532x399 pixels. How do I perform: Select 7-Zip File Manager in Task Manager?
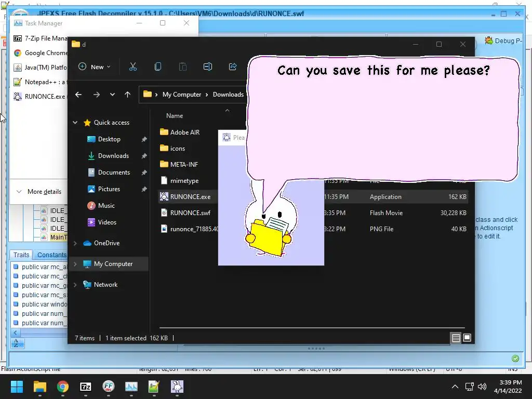(x=40, y=38)
